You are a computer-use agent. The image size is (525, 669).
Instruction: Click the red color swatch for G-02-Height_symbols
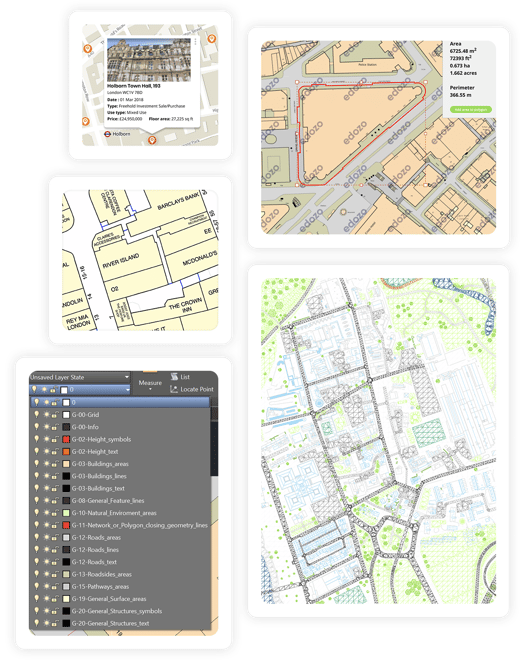coord(66,439)
